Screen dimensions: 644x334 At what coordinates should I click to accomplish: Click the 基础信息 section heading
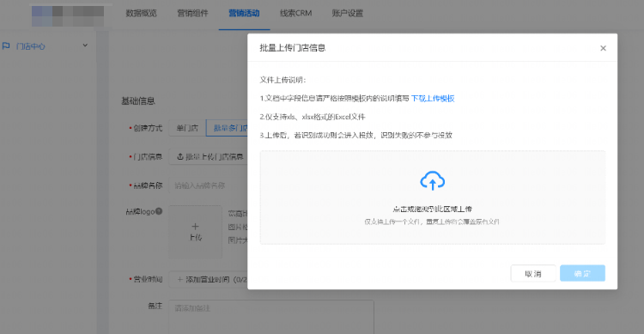point(138,101)
